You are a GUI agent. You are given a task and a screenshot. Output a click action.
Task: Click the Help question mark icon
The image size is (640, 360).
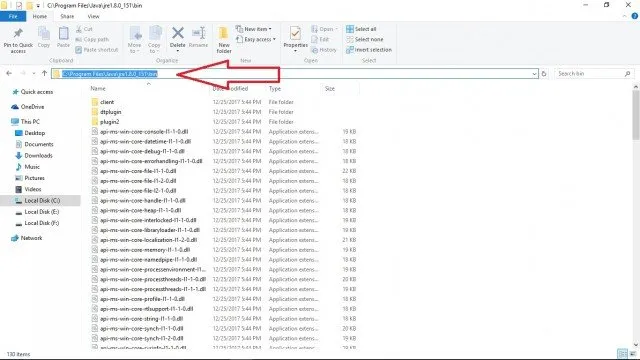[x=634, y=16]
